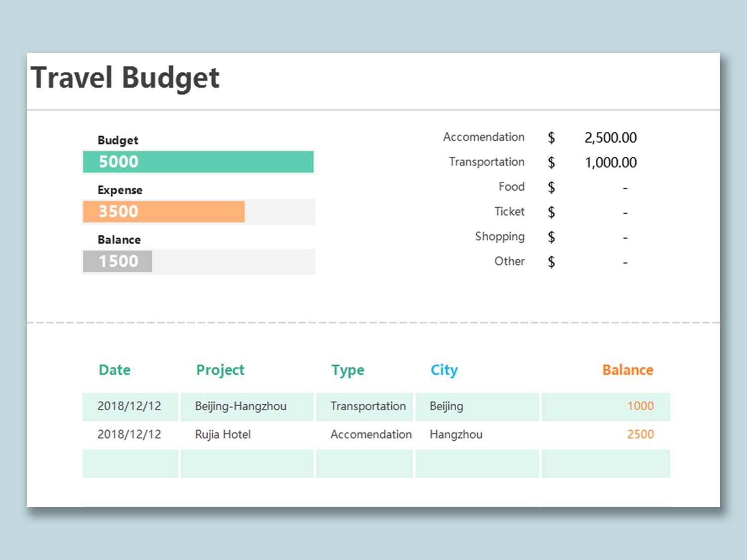Viewport: 747px width, 560px height.
Task: Select the orange Expense 3500 bar
Action: (163, 212)
